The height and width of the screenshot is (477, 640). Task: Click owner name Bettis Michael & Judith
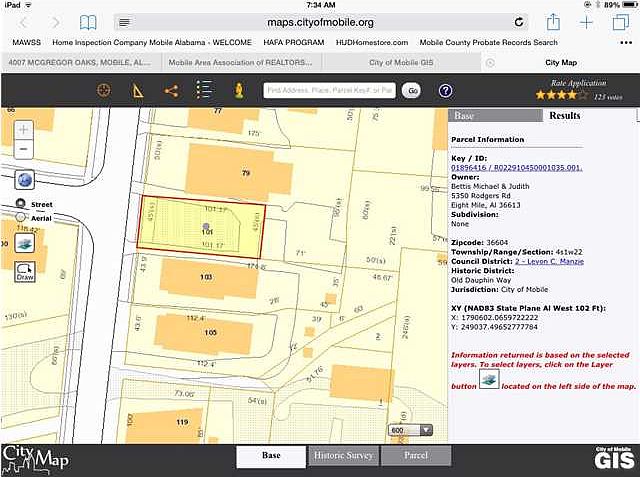tap(490, 186)
